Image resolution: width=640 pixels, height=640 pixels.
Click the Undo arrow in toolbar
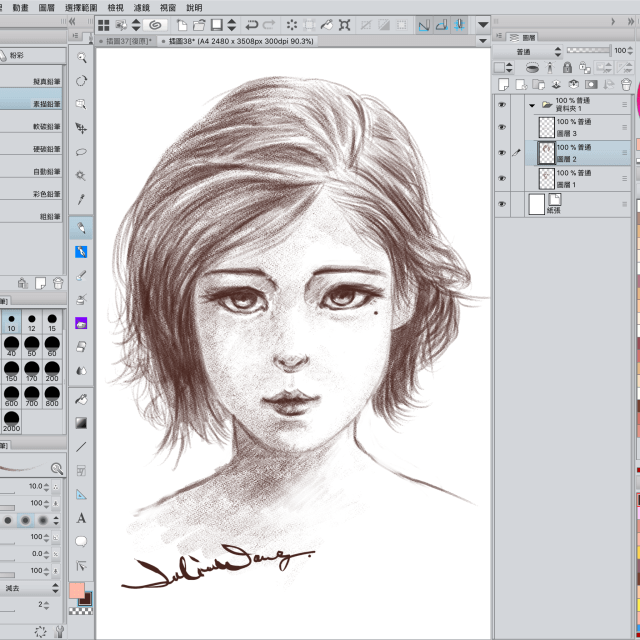tap(251, 24)
